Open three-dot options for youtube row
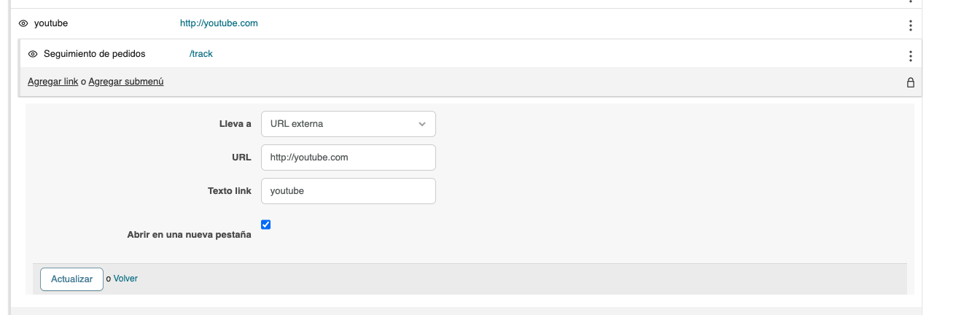 910,26
